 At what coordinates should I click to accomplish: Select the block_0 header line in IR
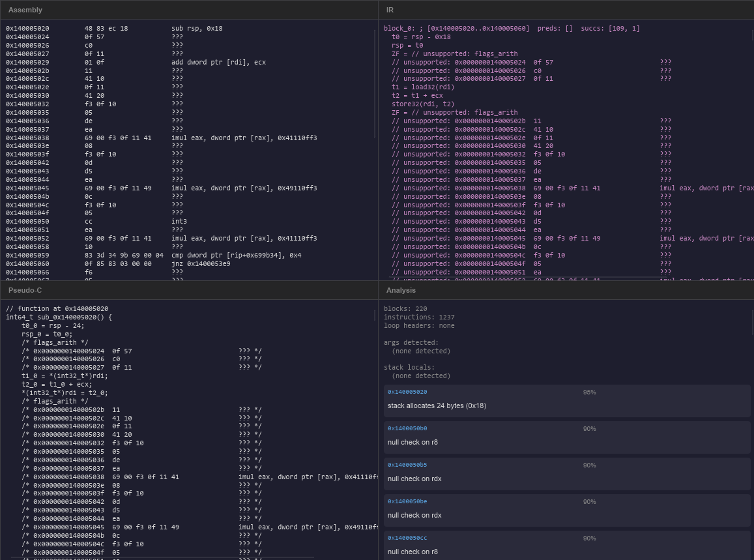coord(512,29)
